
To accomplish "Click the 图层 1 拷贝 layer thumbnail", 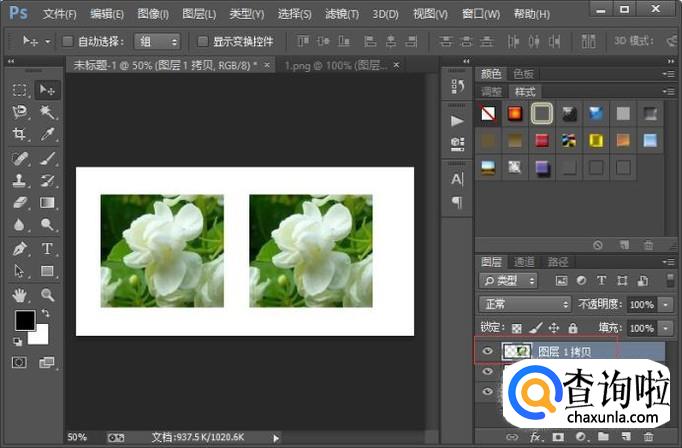I will (x=517, y=351).
